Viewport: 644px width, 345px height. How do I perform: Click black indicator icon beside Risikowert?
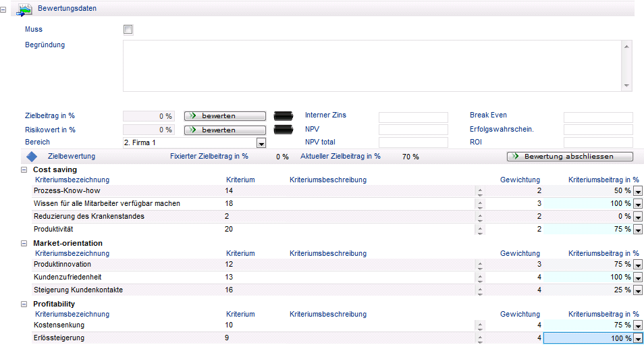coord(284,130)
